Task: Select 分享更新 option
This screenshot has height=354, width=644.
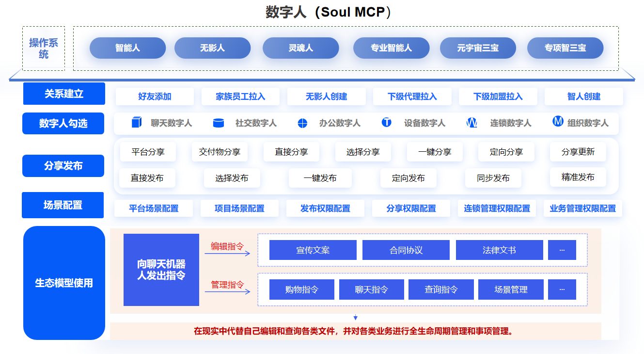Action: pos(578,152)
